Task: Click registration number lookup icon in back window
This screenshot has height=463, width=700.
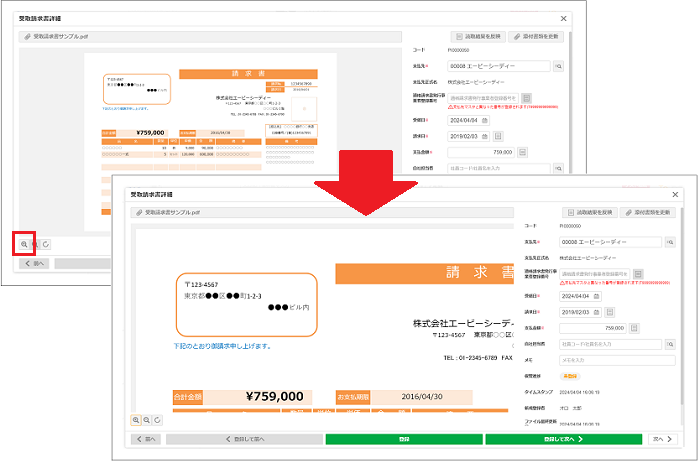Action: point(527,98)
